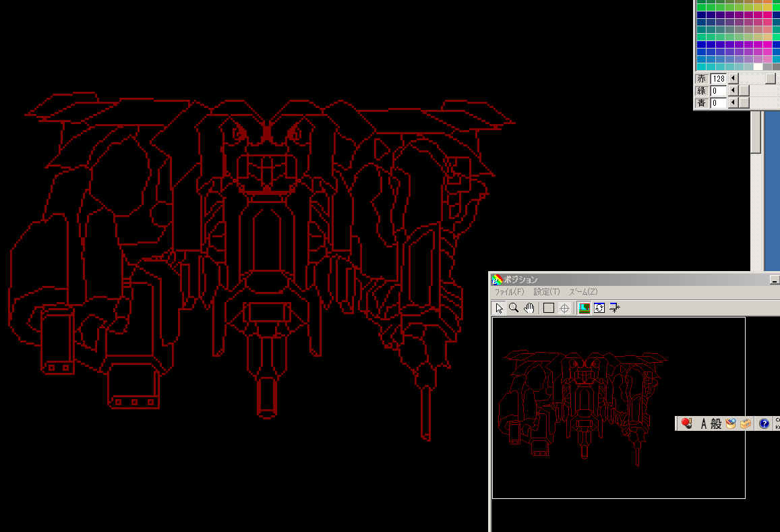780x532 pixels.
Task: Click the 赤 red channel label button
Action: click(x=702, y=79)
